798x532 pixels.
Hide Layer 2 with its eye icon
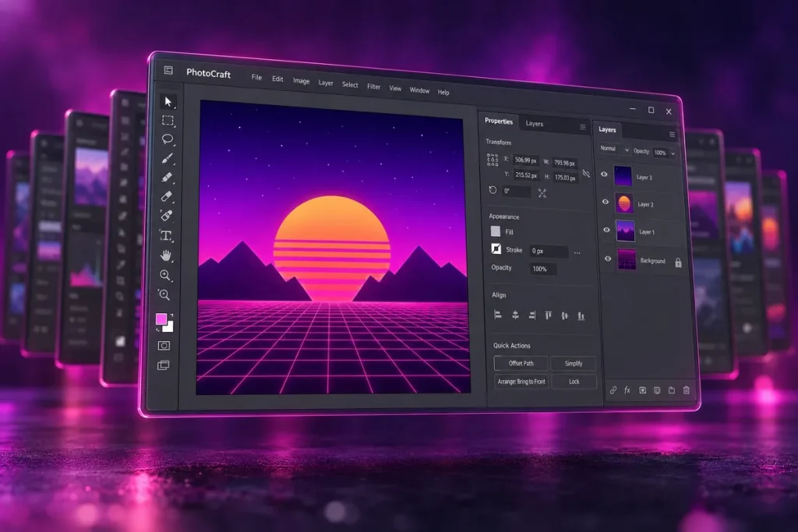605,202
